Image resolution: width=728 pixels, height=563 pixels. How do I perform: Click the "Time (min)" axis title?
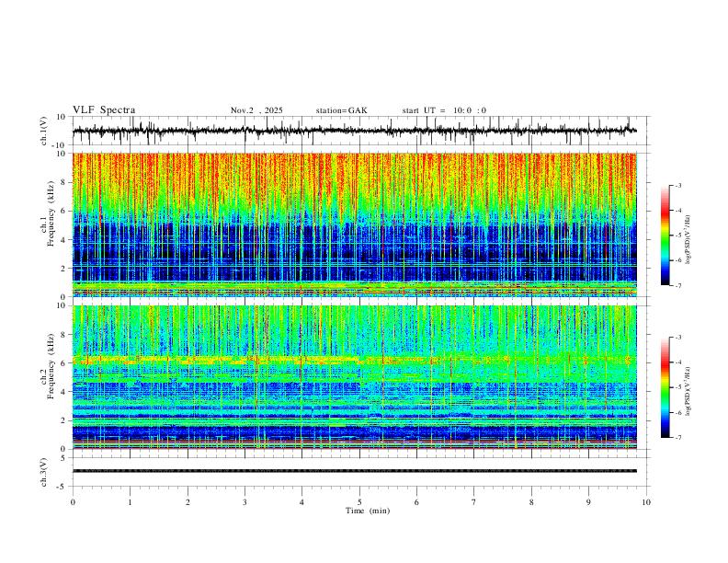(x=368, y=511)
